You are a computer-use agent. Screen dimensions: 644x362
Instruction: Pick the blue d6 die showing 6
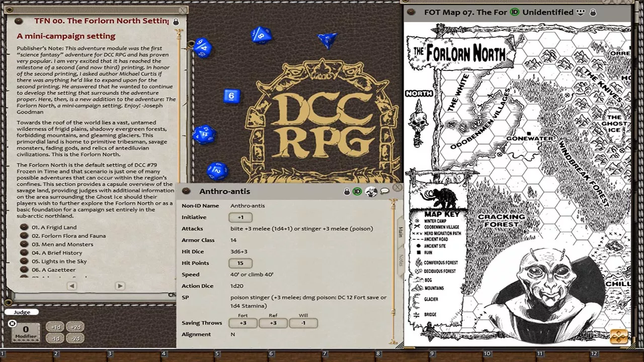point(231,96)
